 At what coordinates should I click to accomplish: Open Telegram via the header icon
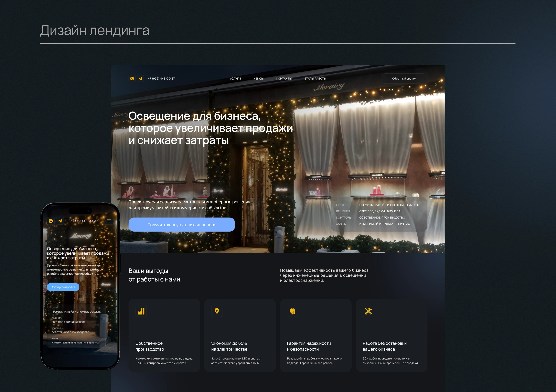point(141,78)
